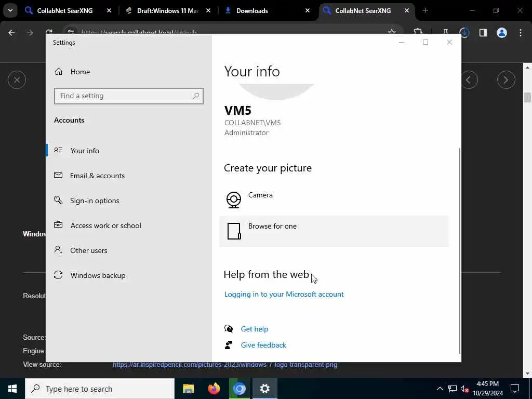Switch to Draft:Windows 11 browser tab
The height and width of the screenshot is (399, 532).
click(168, 11)
